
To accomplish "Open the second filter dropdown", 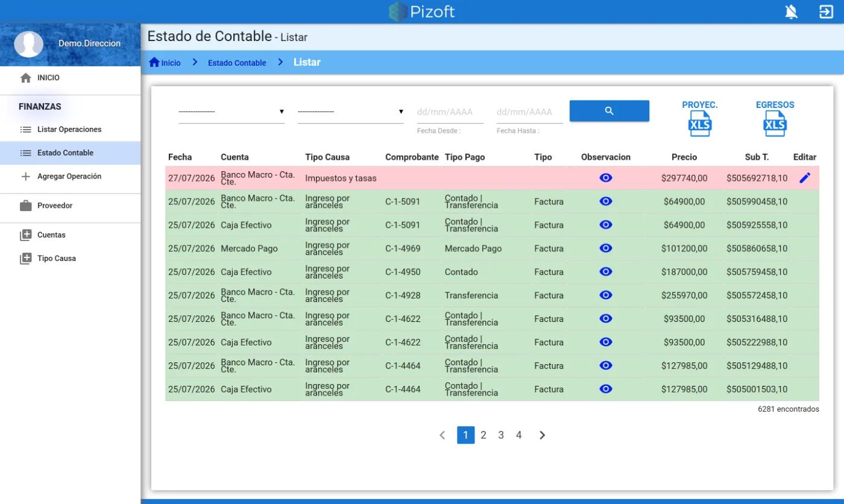I will [351, 112].
